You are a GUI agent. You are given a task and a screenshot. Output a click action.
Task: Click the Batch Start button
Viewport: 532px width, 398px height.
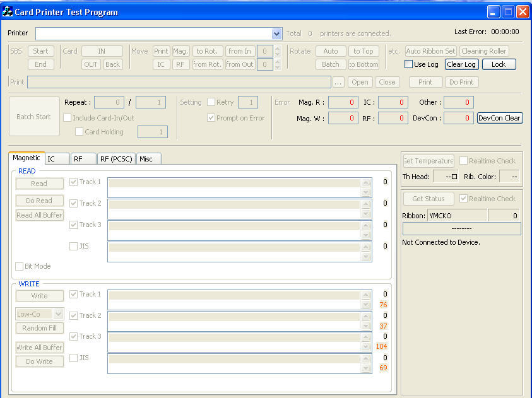coord(34,116)
